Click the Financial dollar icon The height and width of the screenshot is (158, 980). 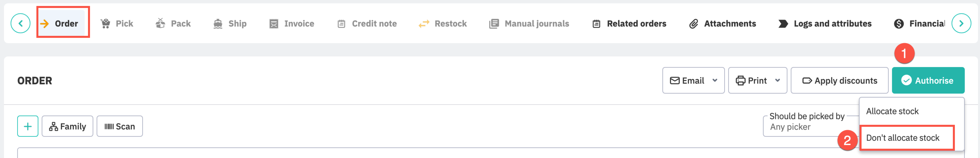[x=899, y=24]
